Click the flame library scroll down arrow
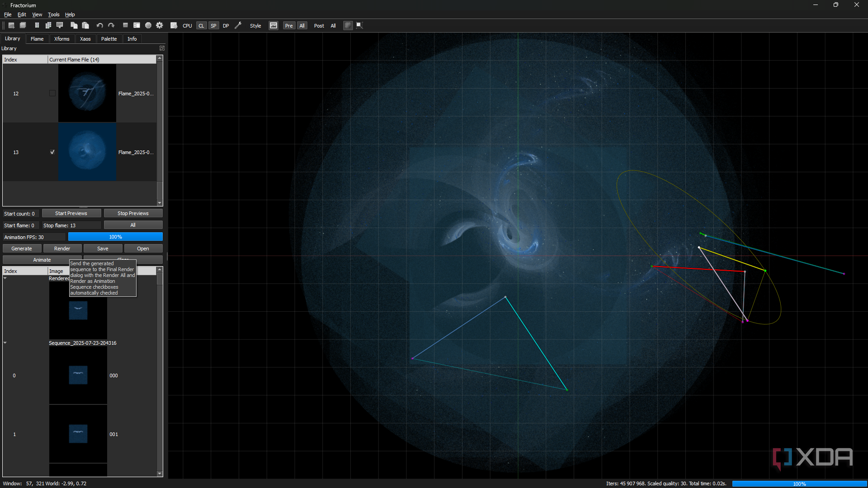The height and width of the screenshot is (488, 868). 160,203
